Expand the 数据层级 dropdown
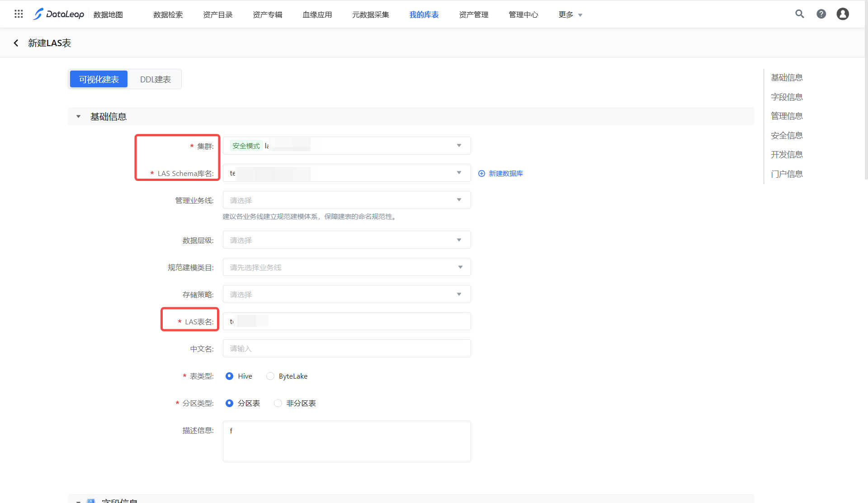This screenshot has width=868, height=503. [346, 240]
